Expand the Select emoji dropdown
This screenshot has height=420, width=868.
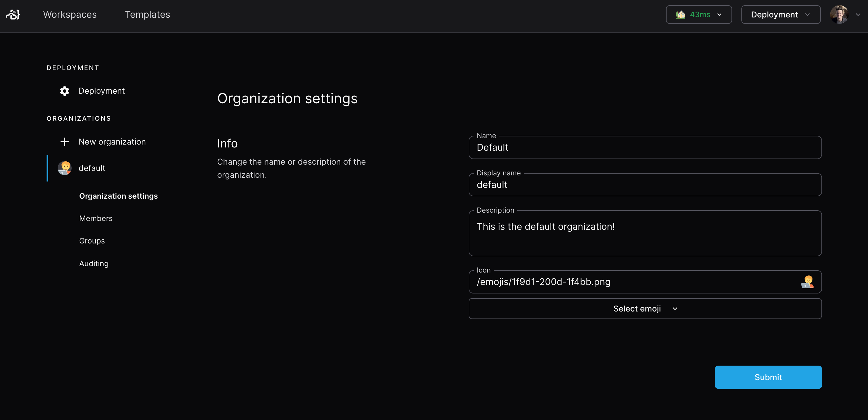tap(645, 309)
